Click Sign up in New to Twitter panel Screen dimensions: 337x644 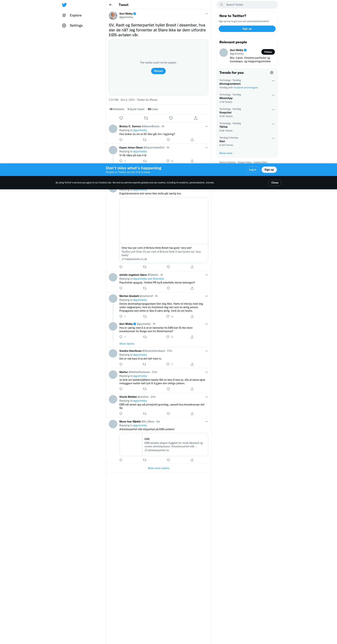(247, 29)
